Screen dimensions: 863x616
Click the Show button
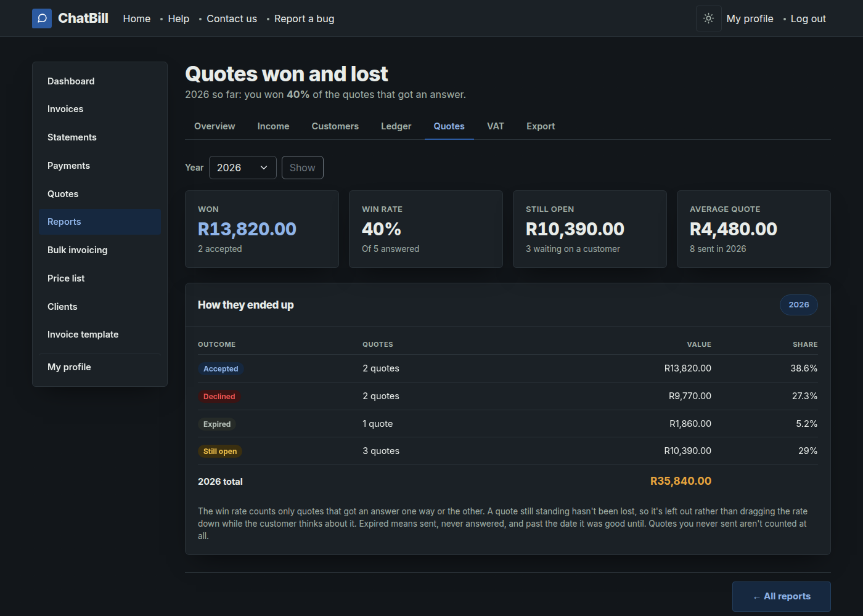point(303,168)
